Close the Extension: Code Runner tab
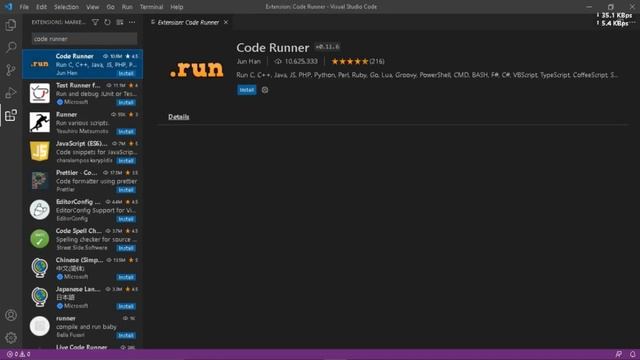Screen dimensions: 640x360 226,22
